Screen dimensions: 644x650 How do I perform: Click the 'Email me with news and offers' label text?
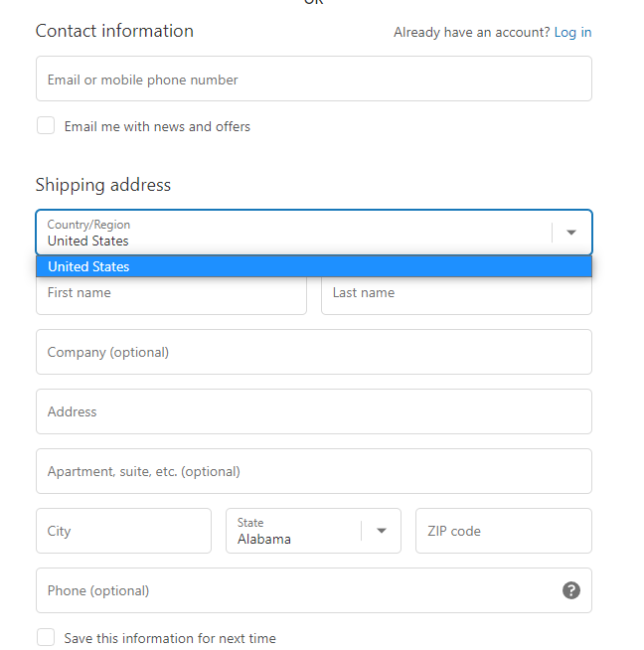pos(157,127)
